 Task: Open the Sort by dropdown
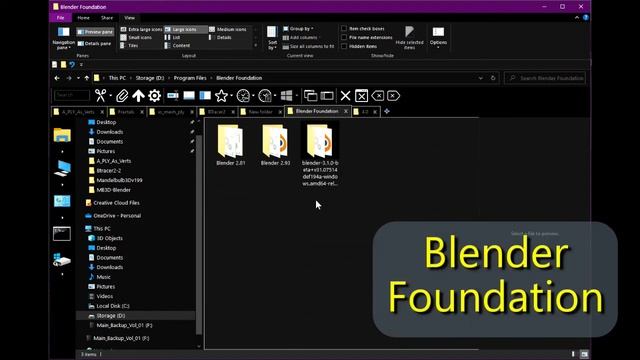[272, 38]
